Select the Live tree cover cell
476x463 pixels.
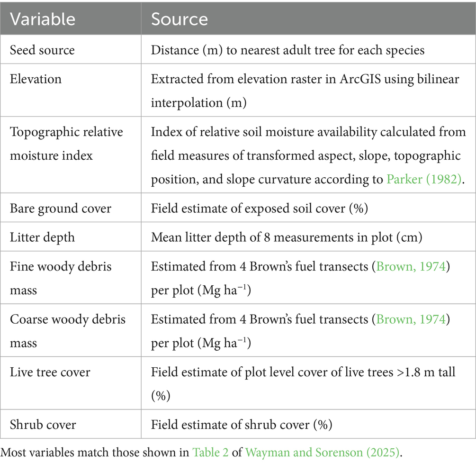click(x=50, y=372)
